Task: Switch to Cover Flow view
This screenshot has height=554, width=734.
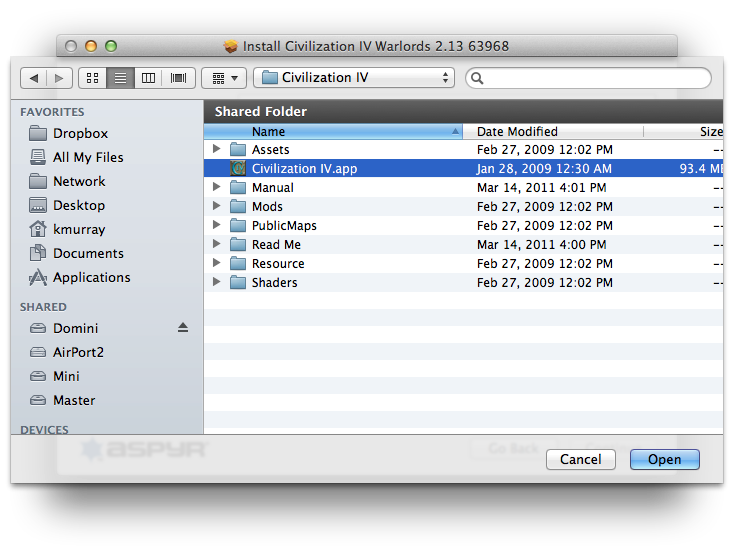Action: point(178,78)
